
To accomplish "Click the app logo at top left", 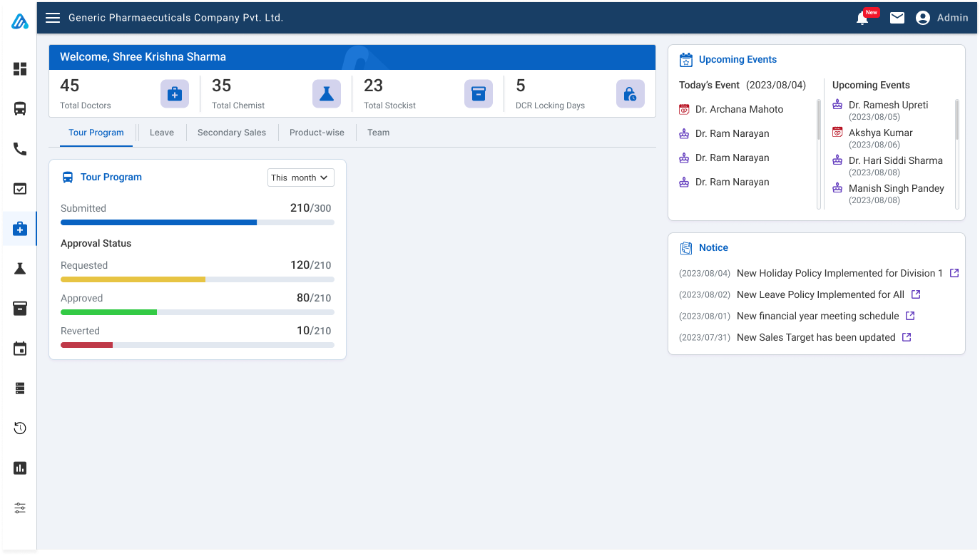I will pyautogui.click(x=19, y=21).
